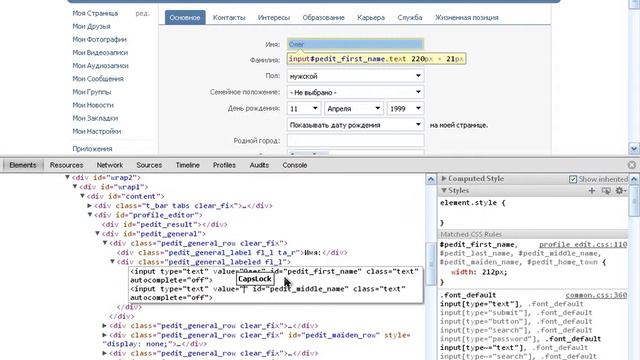Open Мои Сообщения in the sidebar
Image resolution: width=640 pixels, height=360 pixels.
coord(98,79)
